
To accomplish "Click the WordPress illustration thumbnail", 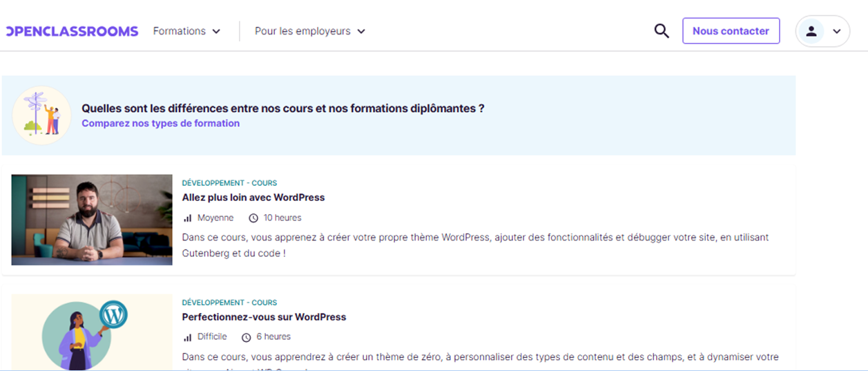I will click(92, 332).
